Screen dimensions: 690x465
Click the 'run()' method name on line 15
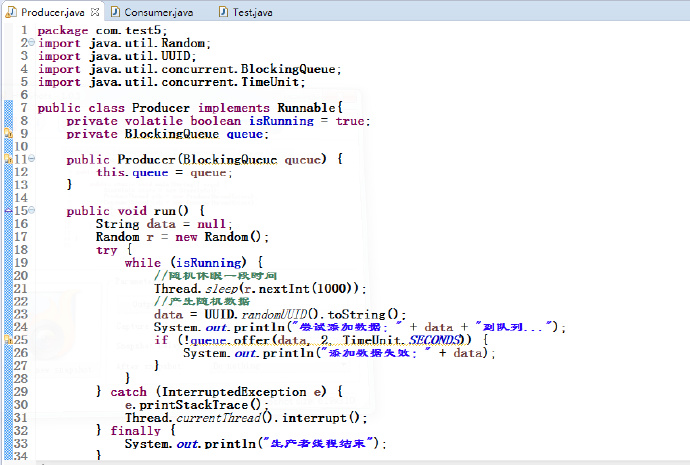pyautogui.click(x=171, y=211)
